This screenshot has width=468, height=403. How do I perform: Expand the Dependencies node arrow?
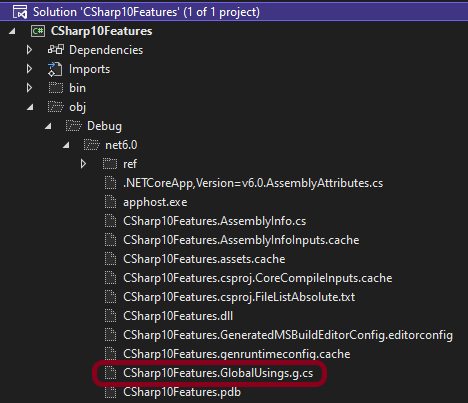29,50
